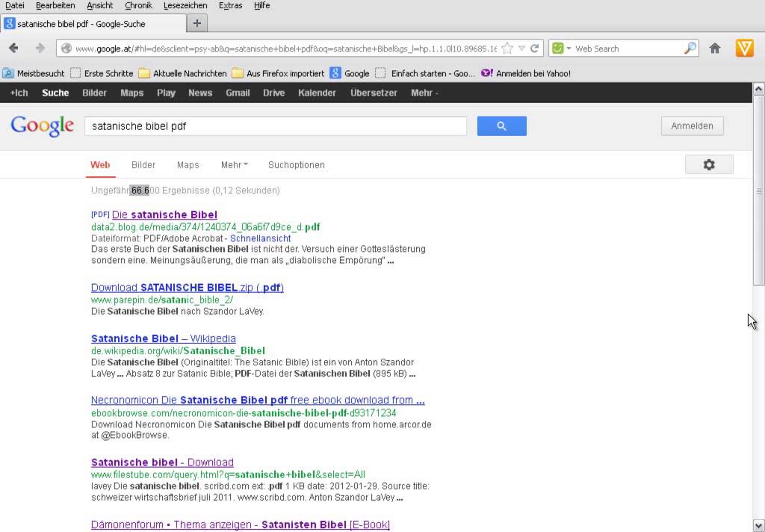This screenshot has height=532, width=765.
Task: Open Satanische bibel - Download result
Action: [162, 463]
